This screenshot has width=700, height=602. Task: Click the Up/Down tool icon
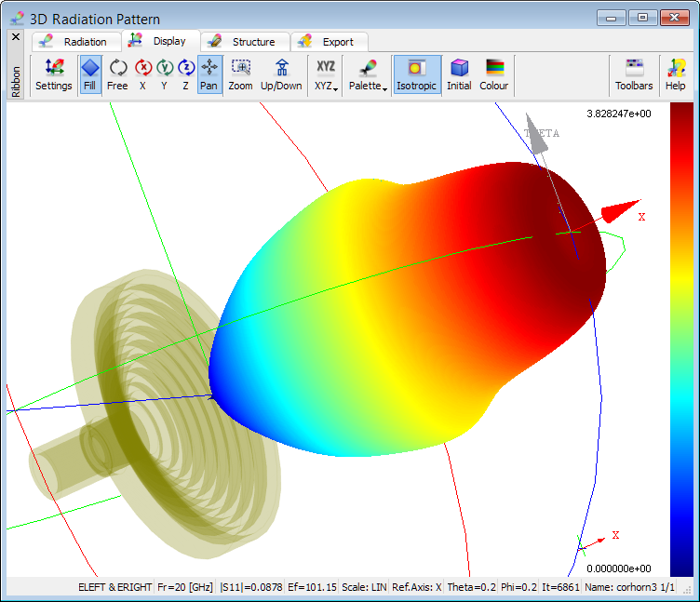click(281, 74)
